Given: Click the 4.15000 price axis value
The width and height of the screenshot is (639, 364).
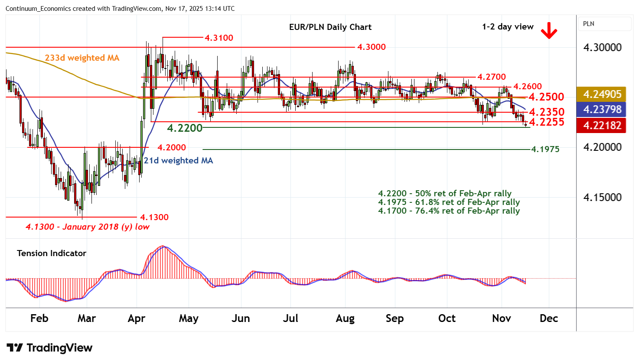Looking at the screenshot, I should 602,198.
